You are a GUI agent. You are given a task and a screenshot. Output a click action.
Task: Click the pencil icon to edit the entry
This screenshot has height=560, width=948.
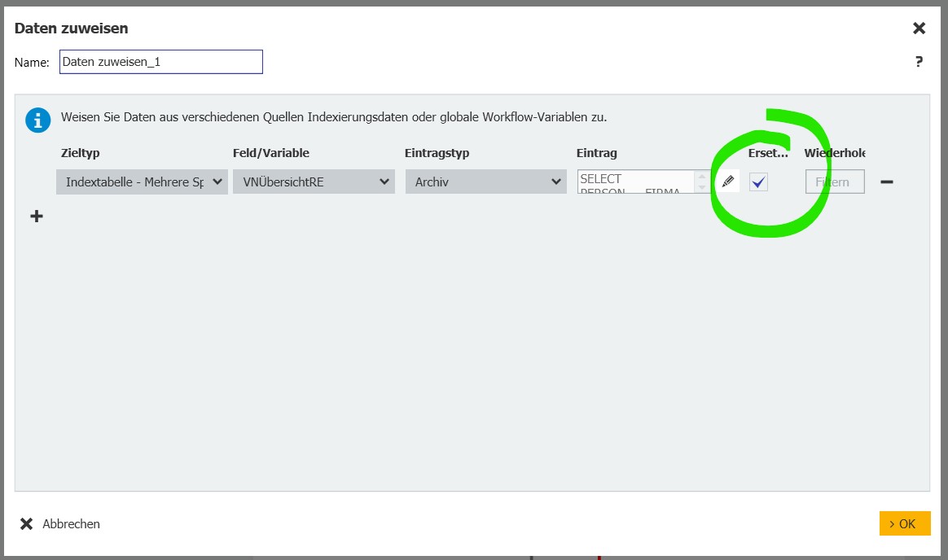728,182
